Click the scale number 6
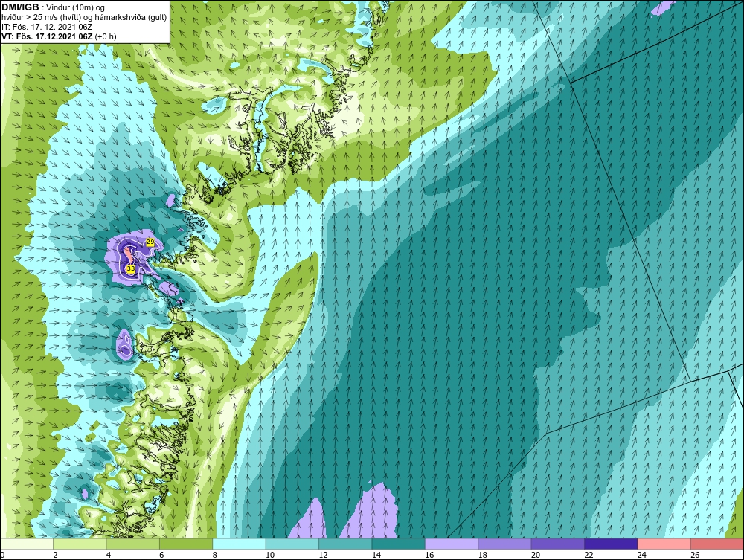Viewport: 744px width, 560px height. (161, 555)
